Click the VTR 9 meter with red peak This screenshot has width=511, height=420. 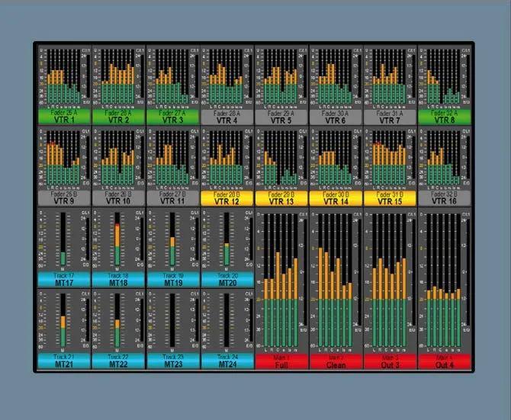(x=63, y=158)
